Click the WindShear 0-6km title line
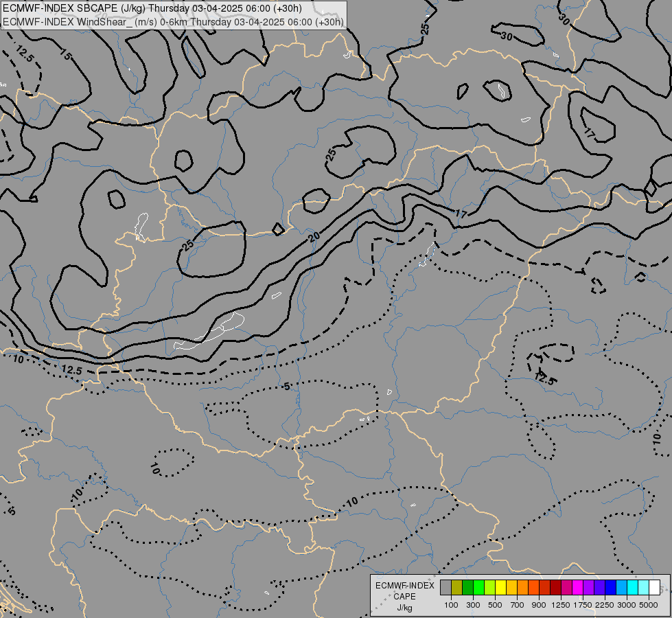The height and width of the screenshot is (618, 672). point(173,22)
